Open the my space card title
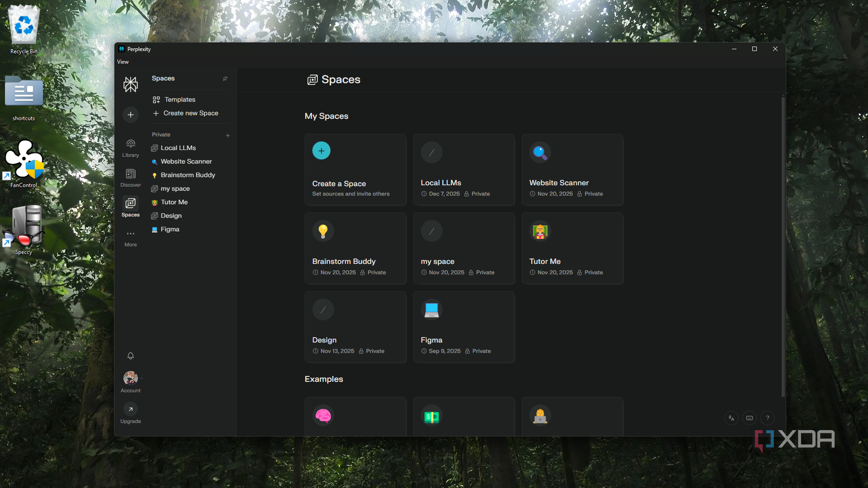Image resolution: width=868 pixels, height=488 pixels. (x=437, y=261)
